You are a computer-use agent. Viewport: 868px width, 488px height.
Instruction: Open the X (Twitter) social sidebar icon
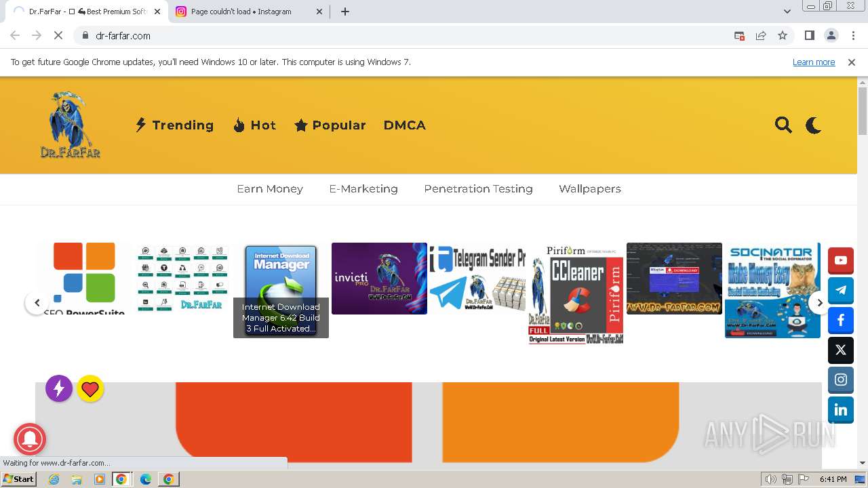(x=841, y=350)
